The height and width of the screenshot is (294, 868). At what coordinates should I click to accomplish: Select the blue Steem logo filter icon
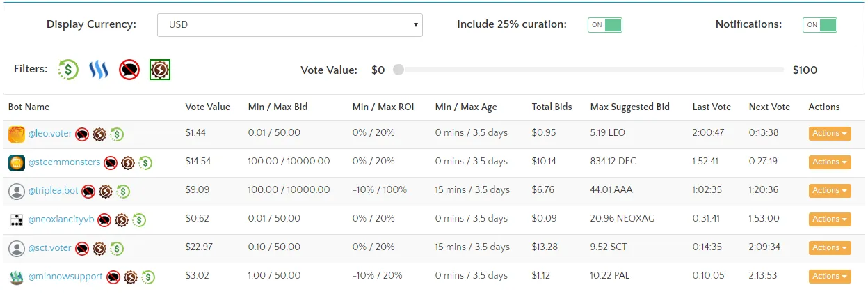pos(99,70)
